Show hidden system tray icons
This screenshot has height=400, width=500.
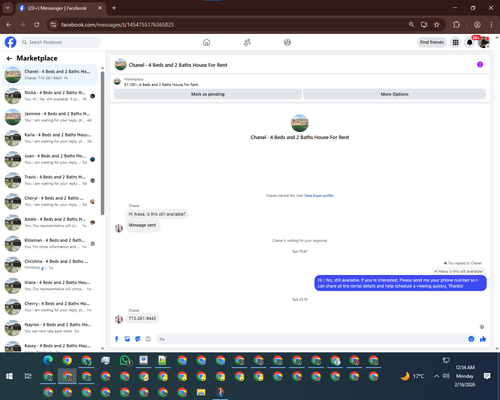[436, 376]
